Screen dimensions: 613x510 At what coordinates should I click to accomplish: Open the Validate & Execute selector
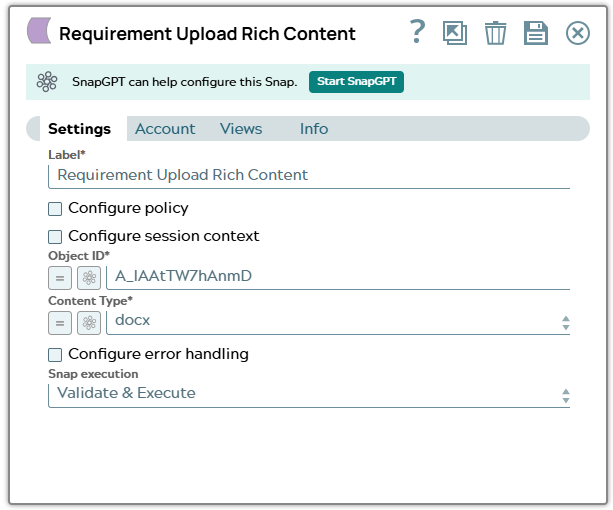click(x=309, y=395)
